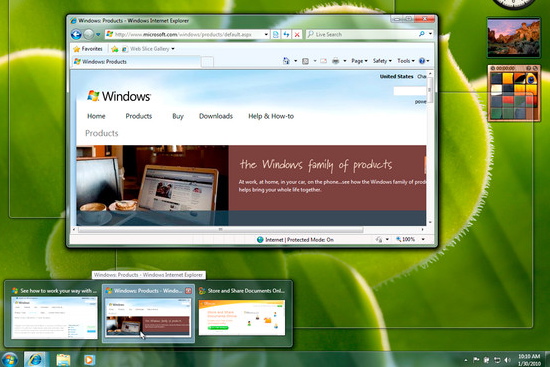This screenshot has width=550, height=367.
Task: Click the red Stop loading icon
Action: [x=297, y=34]
